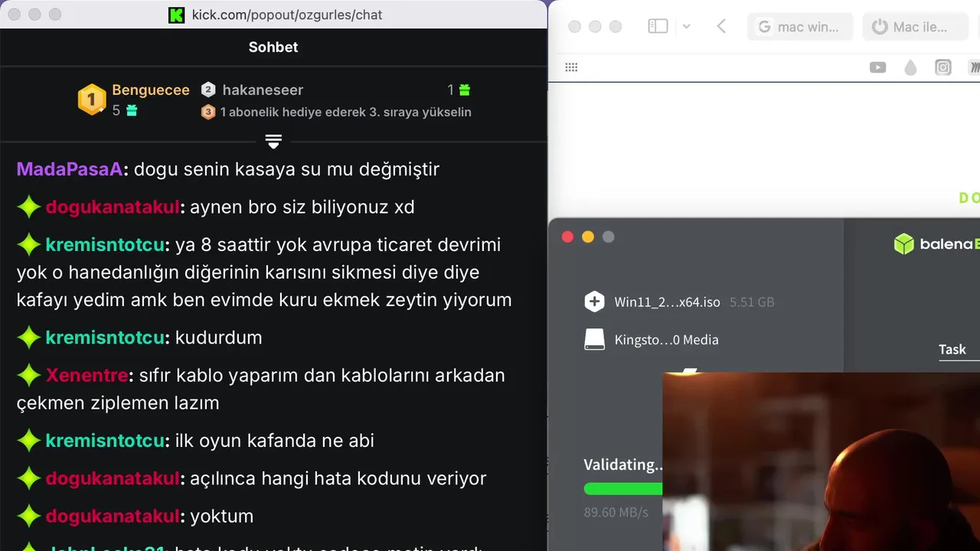Image resolution: width=980 pixels, height=551 pixels.
Task: Click badge beside dogukanatakul's 'yoktum' message
Action: 29,517
